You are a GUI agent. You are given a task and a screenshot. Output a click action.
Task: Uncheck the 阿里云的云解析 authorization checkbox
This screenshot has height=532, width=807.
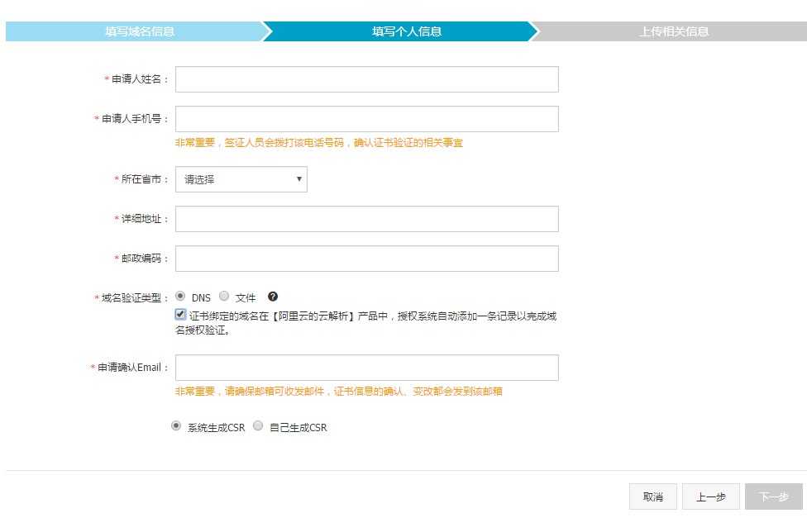[x=179, y=315]
